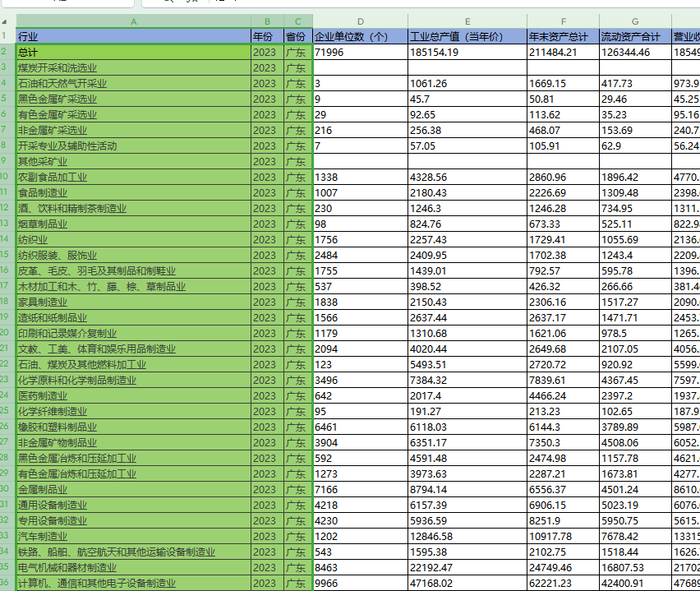
Task: Select column F header
Action: (564, 21)
